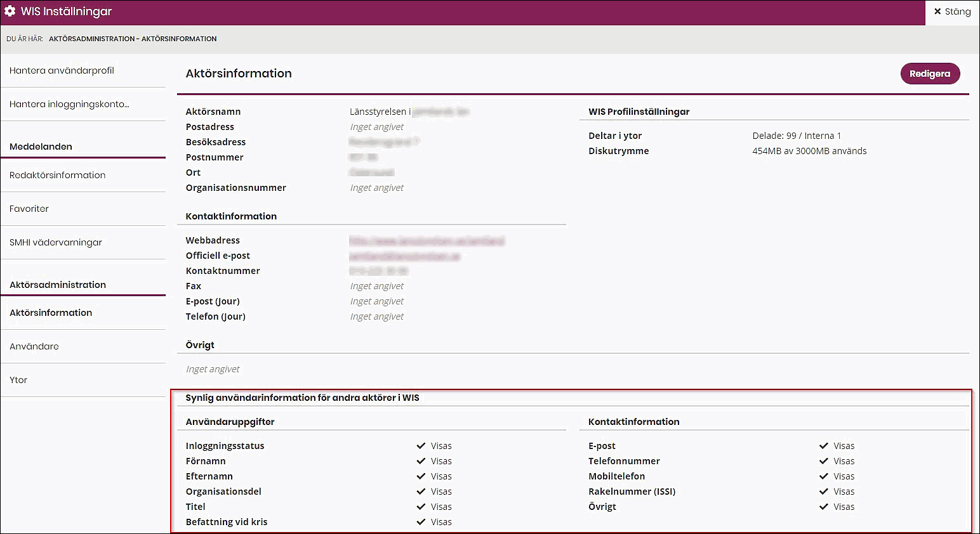
Task: Open Ytor from the sidebar
Action: pos(18,380)
